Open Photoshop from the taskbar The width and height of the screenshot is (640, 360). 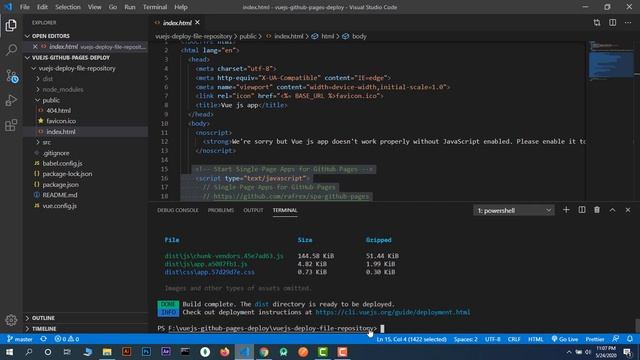[x=146, y=352]
